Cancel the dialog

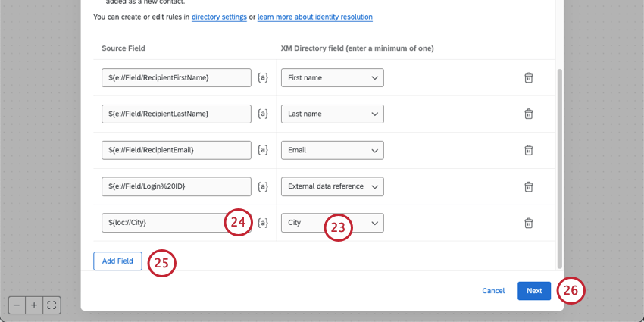tap(493, 291)
